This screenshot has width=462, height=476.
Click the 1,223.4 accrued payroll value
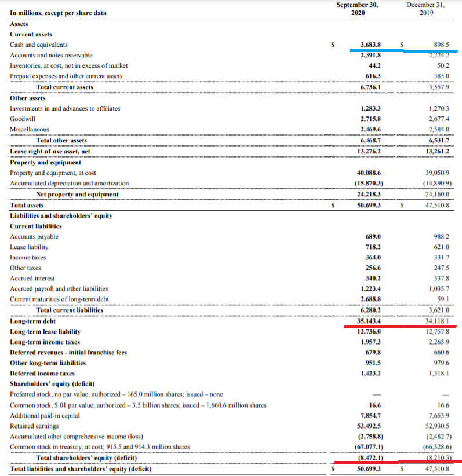[x=370, y=289]
